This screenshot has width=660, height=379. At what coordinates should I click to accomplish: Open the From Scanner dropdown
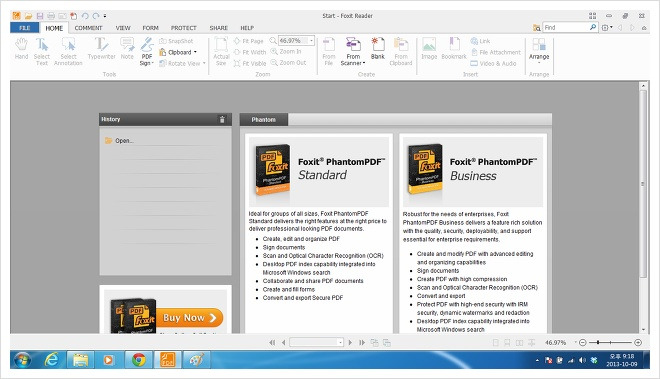(353, 51)
